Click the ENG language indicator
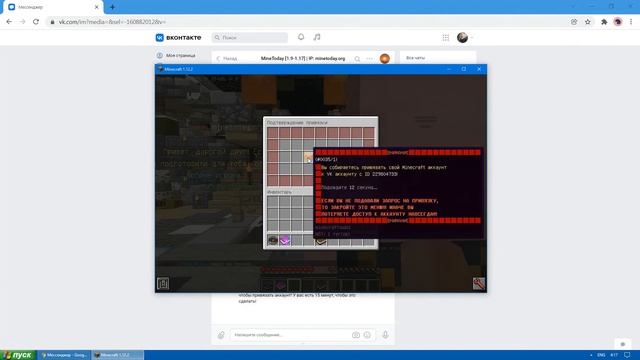Screen dimensions: 640x360 pyautogui.click(x=601, y=355)
